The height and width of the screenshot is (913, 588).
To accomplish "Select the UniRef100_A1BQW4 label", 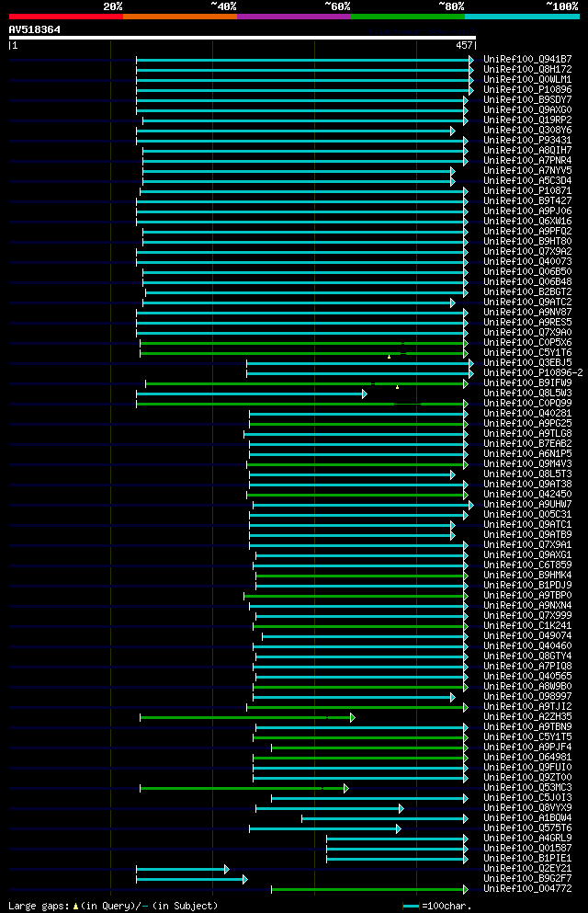I will tap(527, 818).
